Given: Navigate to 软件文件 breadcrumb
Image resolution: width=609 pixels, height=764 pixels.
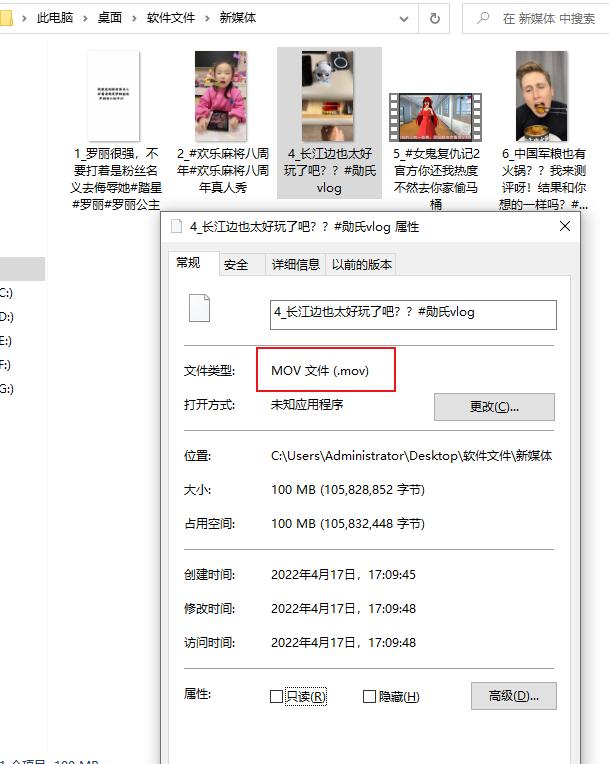Looking at the screenshot, I should click(x=171, y=18).
